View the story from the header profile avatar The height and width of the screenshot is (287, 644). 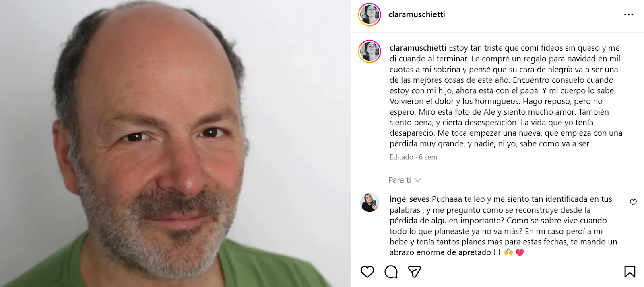coord(369,14)
